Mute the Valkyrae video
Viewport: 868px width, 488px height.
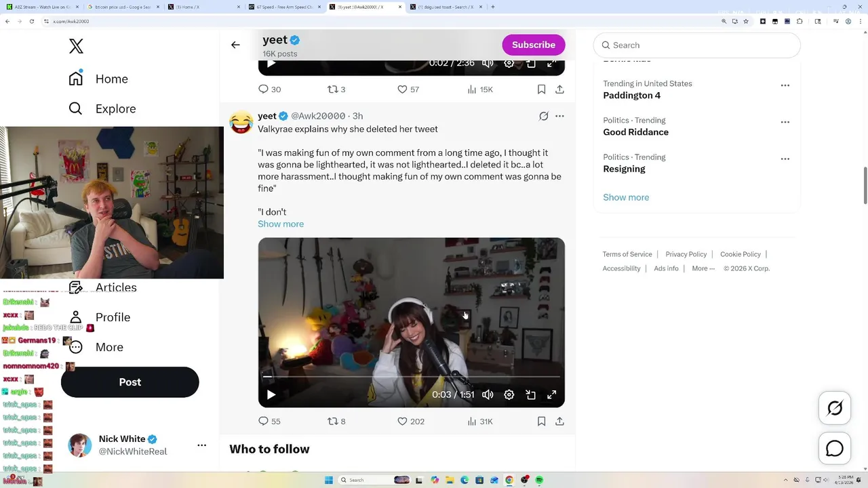488,394
